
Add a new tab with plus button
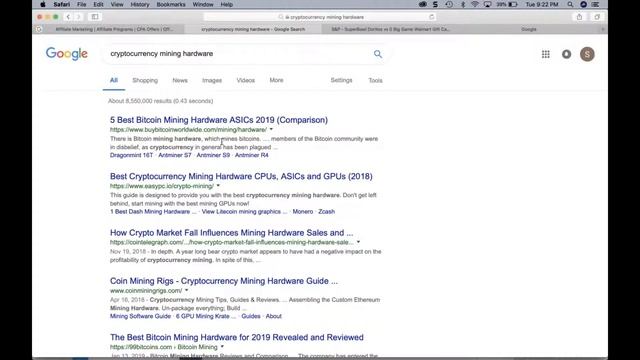coord(603,29)
